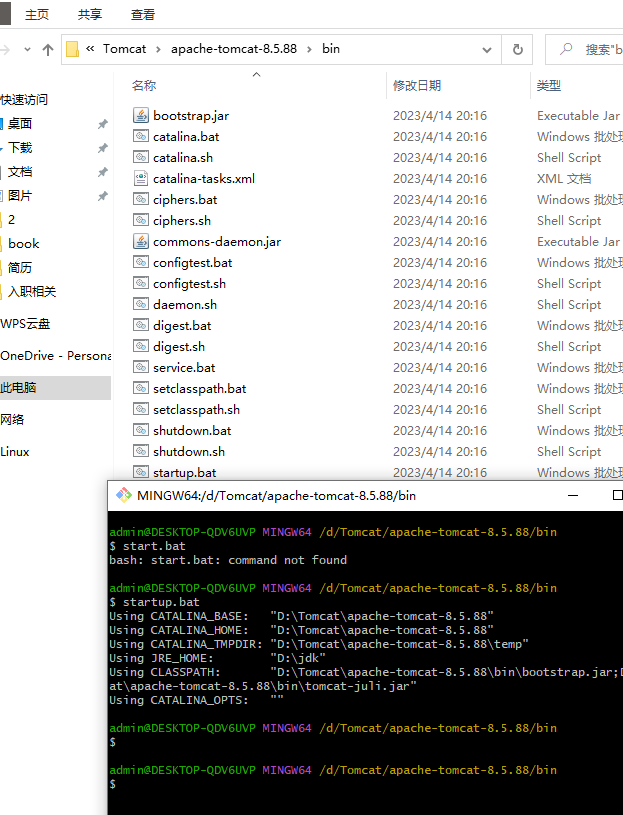The width and height of the screenshot is (623, 815).
Task: Sort files by 修改日期 column
Action: [417, 85]
